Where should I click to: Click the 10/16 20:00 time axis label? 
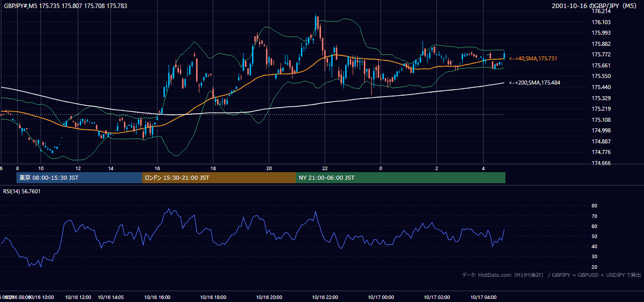[x=269, y=297]
